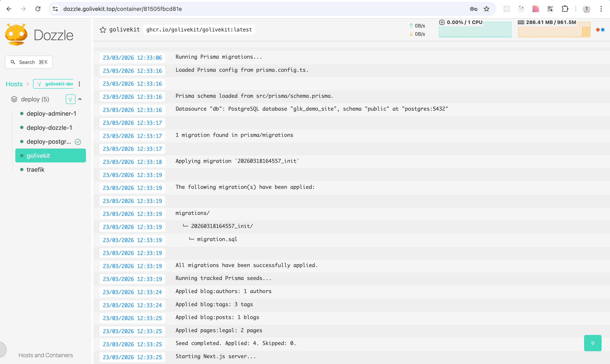This screenshot has width=610, height=364.
Task: Open the kebab menu beside host
Action: tap(79, 84)
